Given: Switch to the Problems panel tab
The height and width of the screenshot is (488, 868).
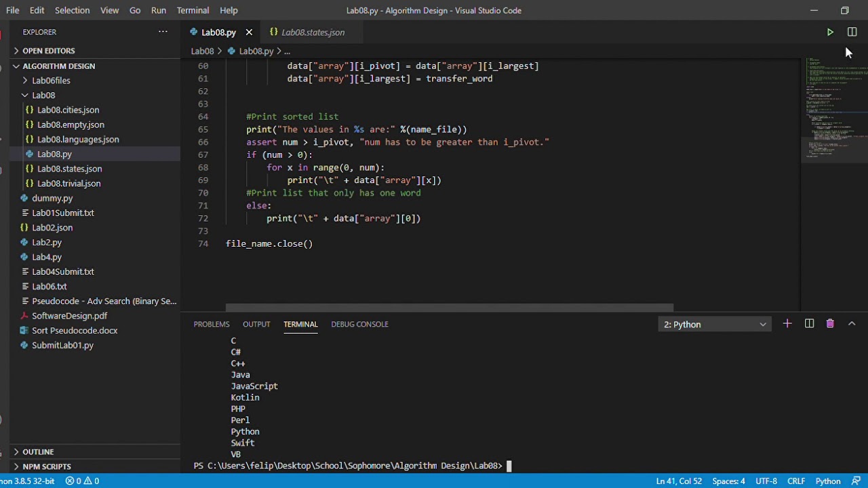Looking at the screenshot, I should click(x=212, y=324).
